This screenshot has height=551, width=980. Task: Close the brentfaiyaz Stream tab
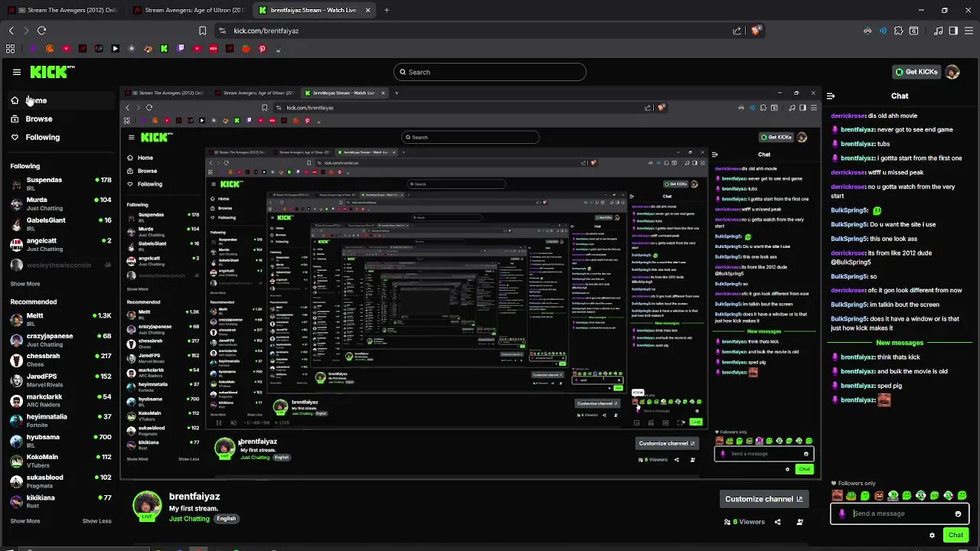click(367, 10)
